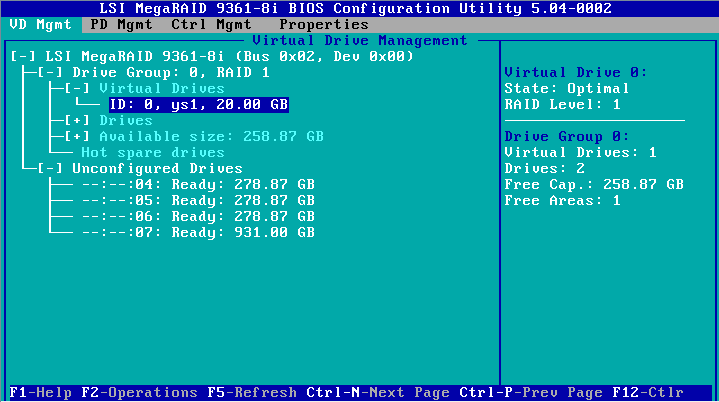Click the Virtual Drive 0: heading

tap(576, 72)
